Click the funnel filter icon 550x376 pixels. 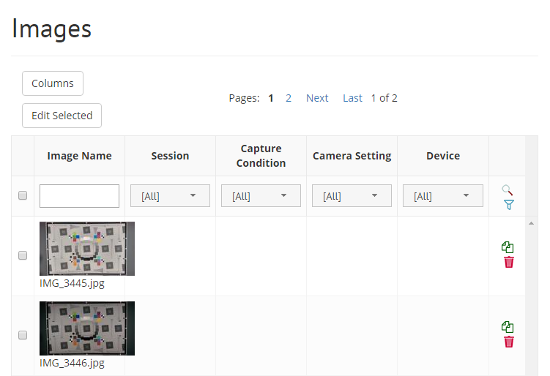tap(509, 204)
